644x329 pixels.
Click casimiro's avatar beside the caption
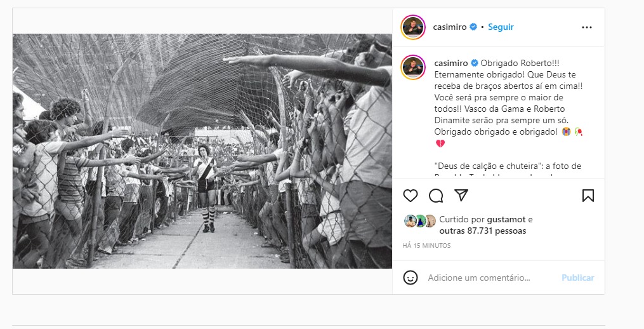413,67
